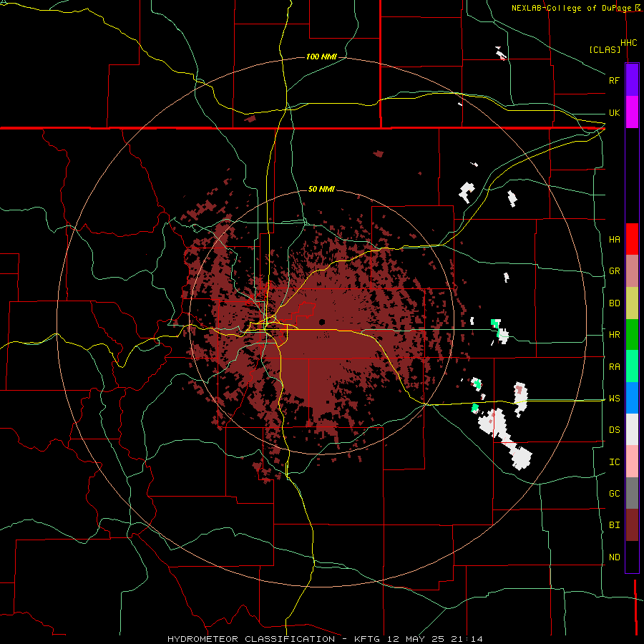644x644 pixels.
Task: Pick the RA rain legend swatch
Action: coord(632,366)
